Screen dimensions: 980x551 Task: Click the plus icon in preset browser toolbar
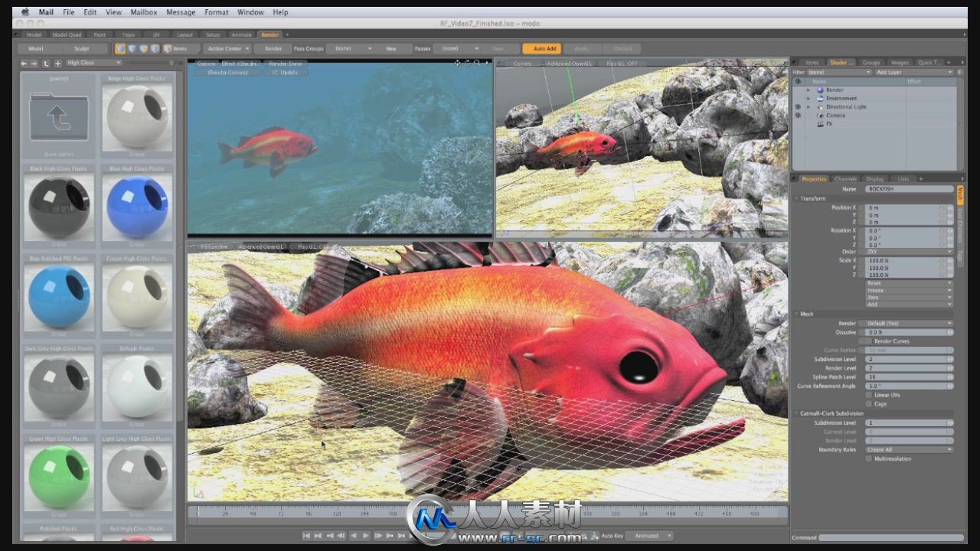[x=57, y=63]
